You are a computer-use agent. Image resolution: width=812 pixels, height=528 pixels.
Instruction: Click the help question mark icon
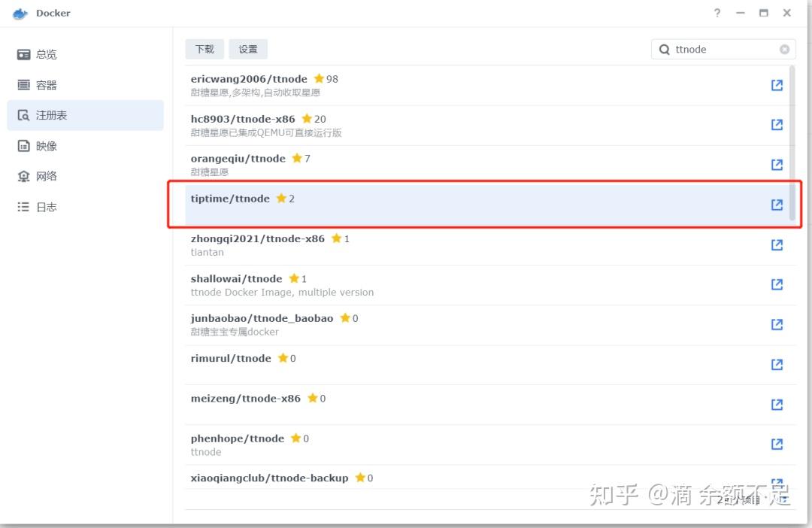point(716,13)
